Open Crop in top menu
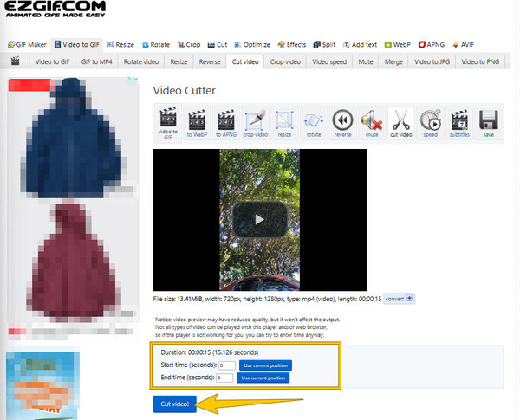This screenshot has height=420, width=520. [189, 44]
